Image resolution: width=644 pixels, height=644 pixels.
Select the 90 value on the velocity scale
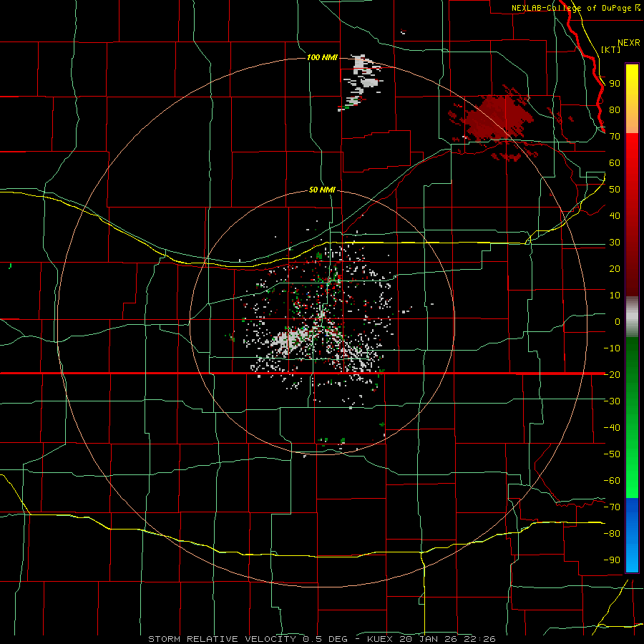[615, 84]
